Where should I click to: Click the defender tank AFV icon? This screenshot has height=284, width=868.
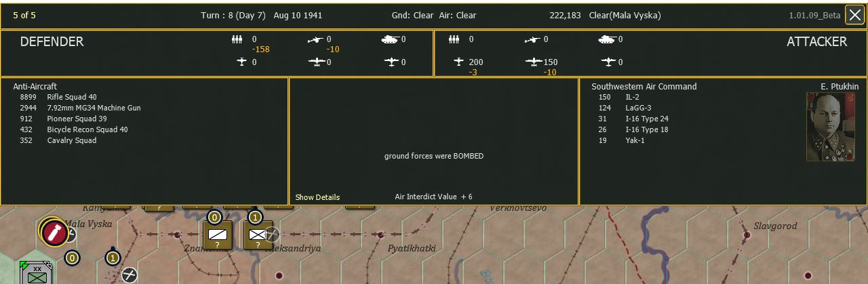point(391,39)
